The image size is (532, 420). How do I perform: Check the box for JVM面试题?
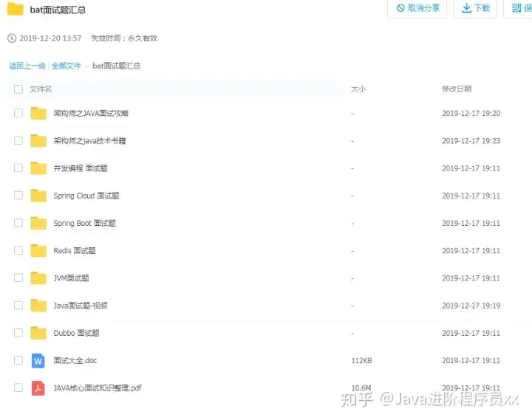pos(18,278)
